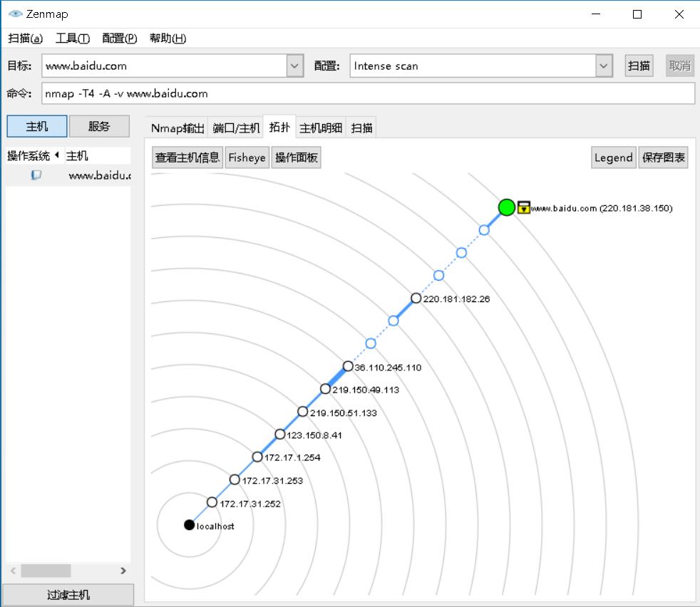Select the 36.110.245.110 hop node
This screenshot has width=700, height=607.
coord(348,366)
